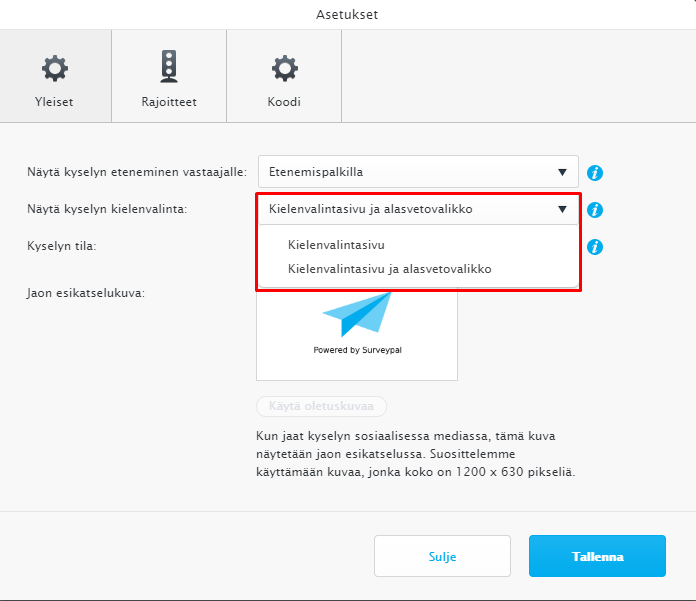The height and width of the screenshot is (601, 696).
Task: Expand the Etenemispalkilla progress dropdown
Action: (418, 172)
